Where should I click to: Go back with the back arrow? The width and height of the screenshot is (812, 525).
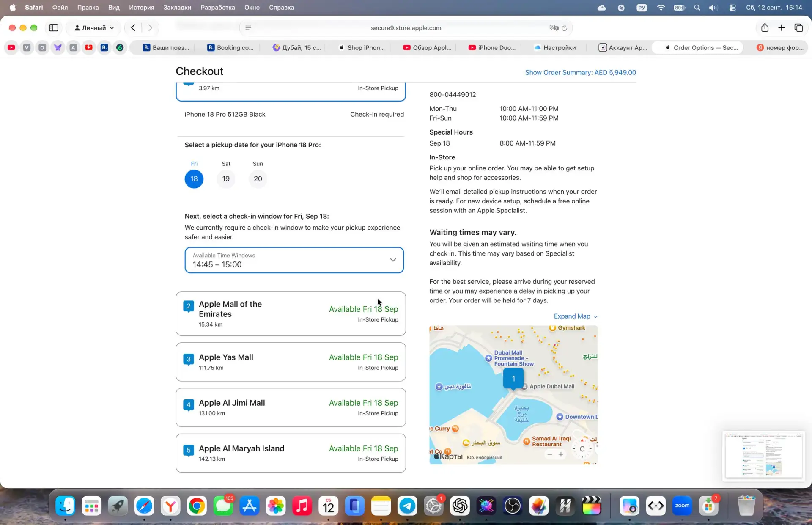pos(133,28)
